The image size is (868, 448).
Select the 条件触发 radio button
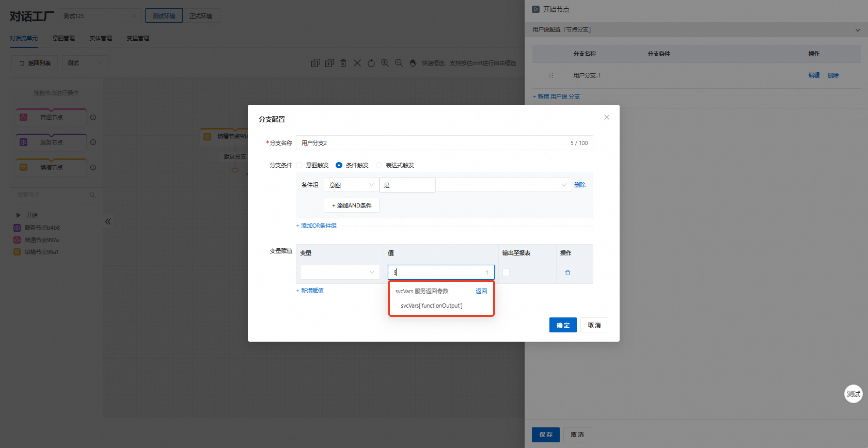click(x=339, y=165)
